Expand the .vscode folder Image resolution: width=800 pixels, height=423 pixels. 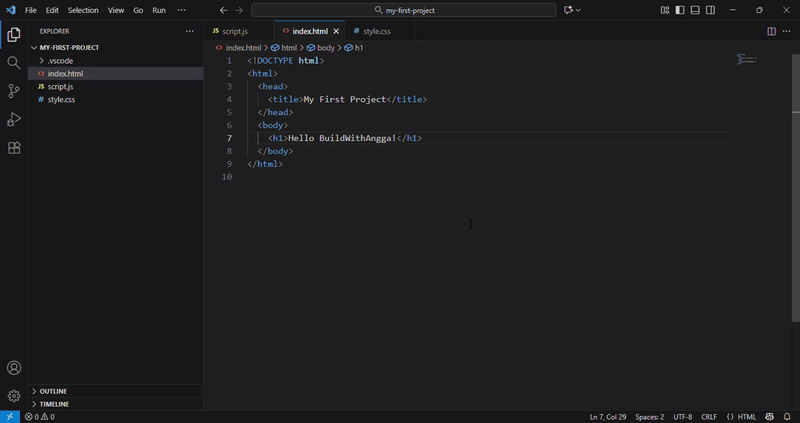[116, 61]
